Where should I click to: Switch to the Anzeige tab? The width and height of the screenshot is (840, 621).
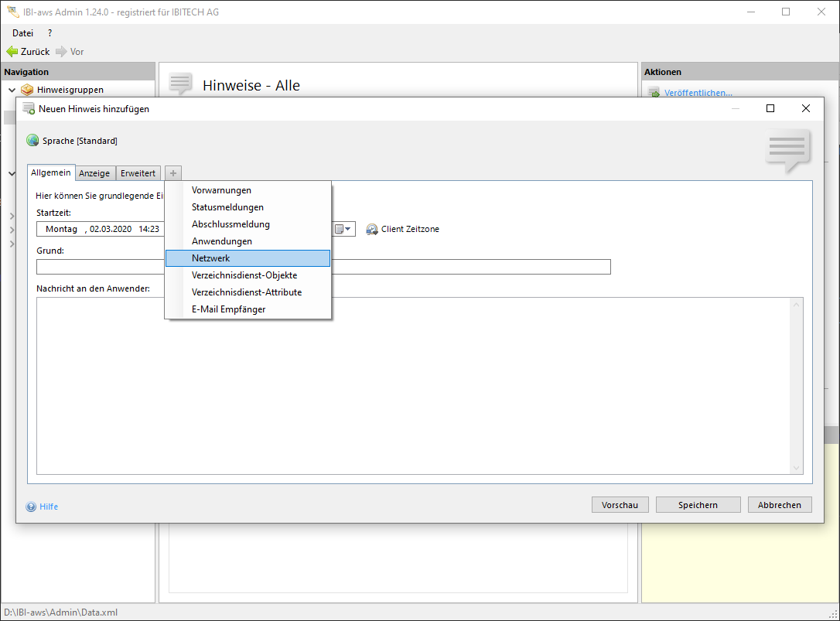94,173
